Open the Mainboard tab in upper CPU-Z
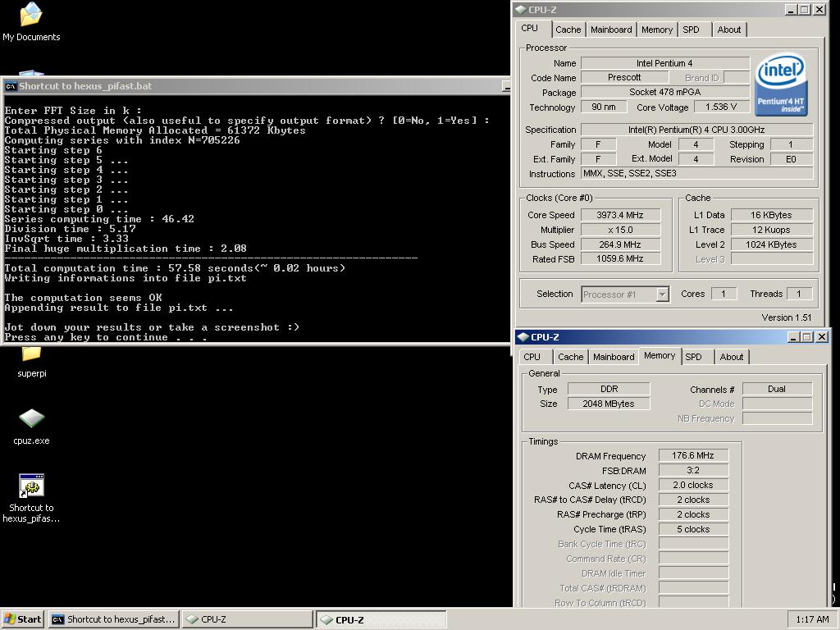The image size is (840, 630). tap(611, 30)
